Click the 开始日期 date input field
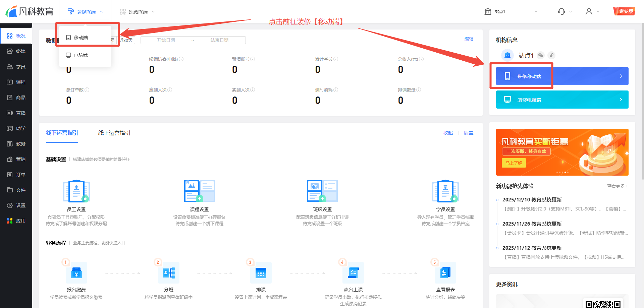The image size is (644, 308). 166,40
